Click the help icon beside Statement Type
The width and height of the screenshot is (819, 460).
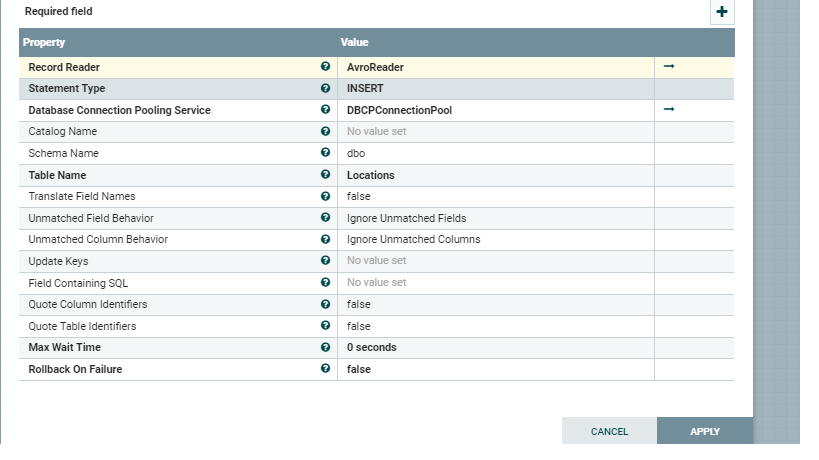[326, 88]
